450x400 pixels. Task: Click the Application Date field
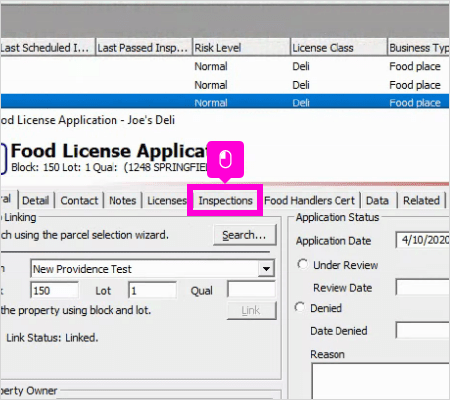point(423,240)
